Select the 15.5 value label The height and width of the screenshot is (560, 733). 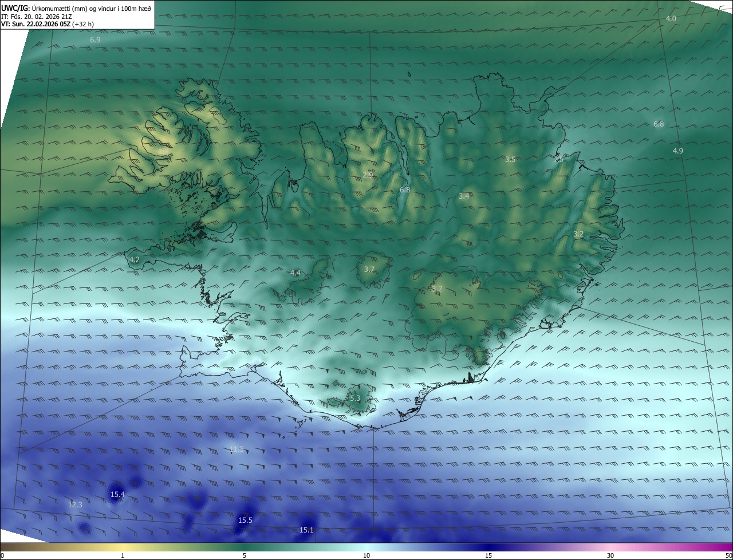(x=245, y=520)
